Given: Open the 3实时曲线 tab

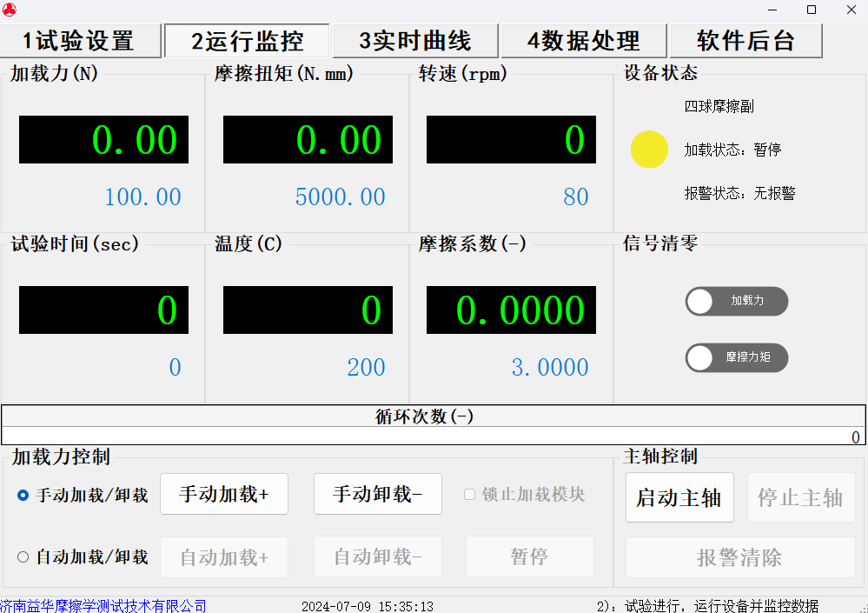Looking at the screenshot, I should pos(415,41).
